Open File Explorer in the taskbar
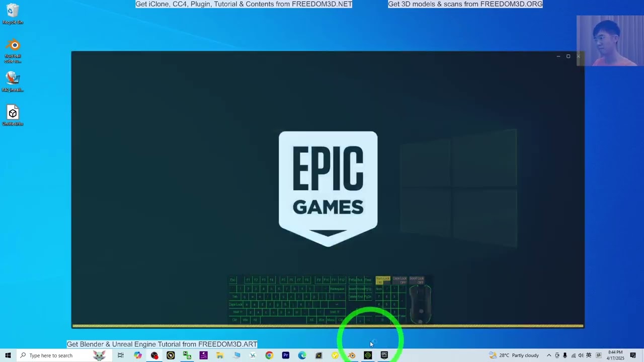Screen dimensions: 644x362 point(220,355)
